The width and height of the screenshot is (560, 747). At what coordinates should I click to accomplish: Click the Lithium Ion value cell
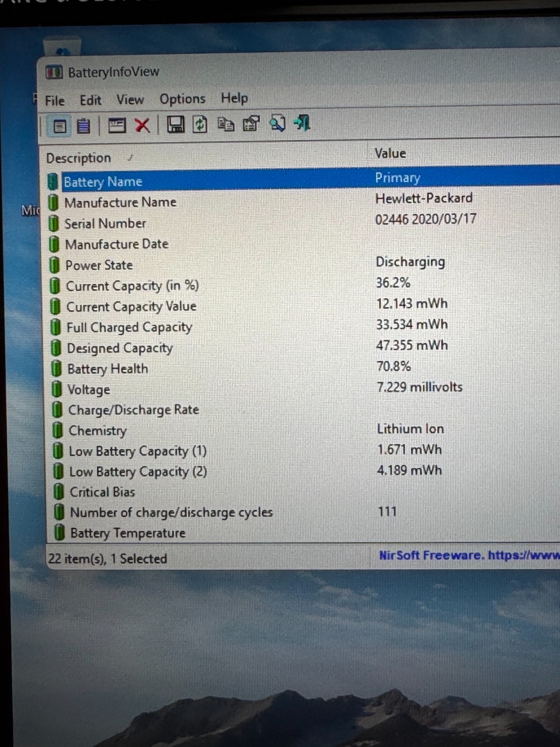click(410, 429)
